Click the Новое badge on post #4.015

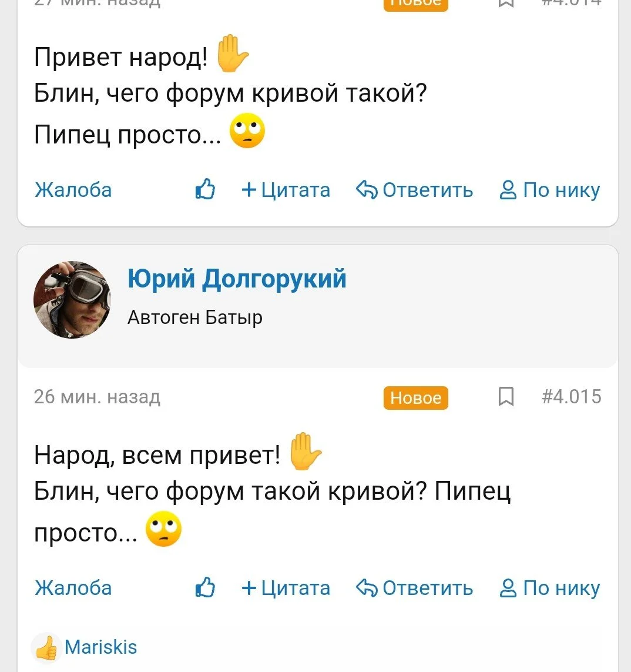(x=415, y=398)
